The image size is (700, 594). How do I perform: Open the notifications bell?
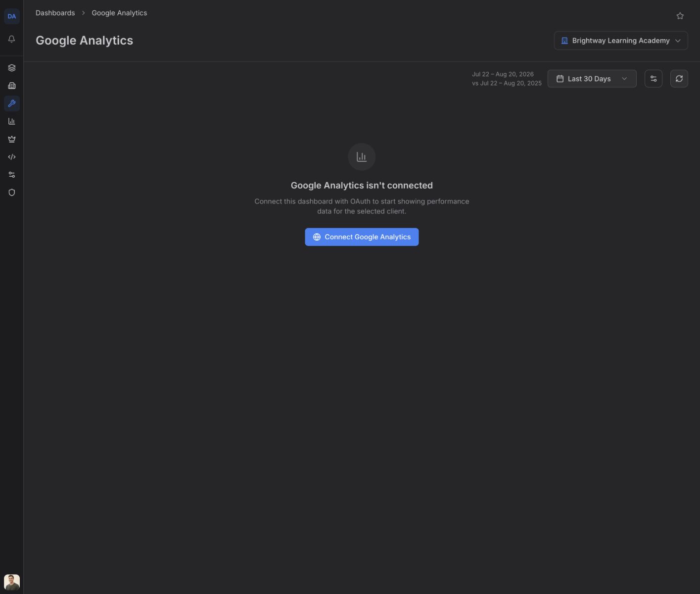[x=12, y=39]
